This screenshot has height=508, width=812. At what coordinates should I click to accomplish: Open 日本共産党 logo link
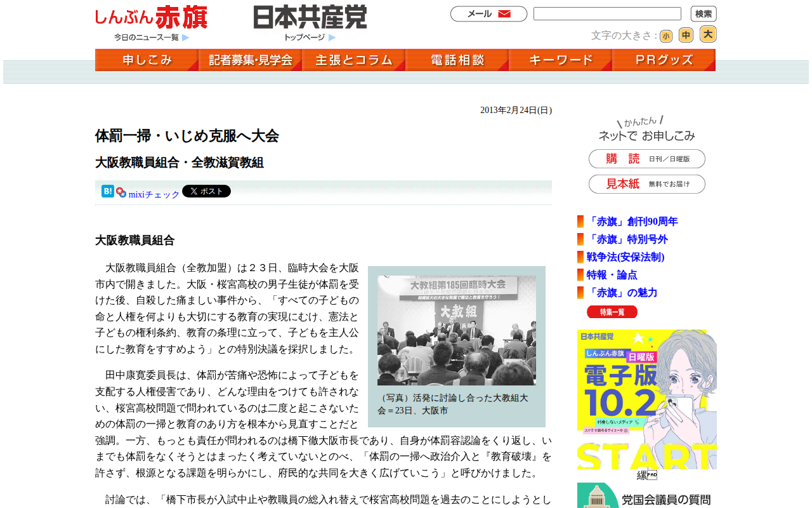click(310, 17)
